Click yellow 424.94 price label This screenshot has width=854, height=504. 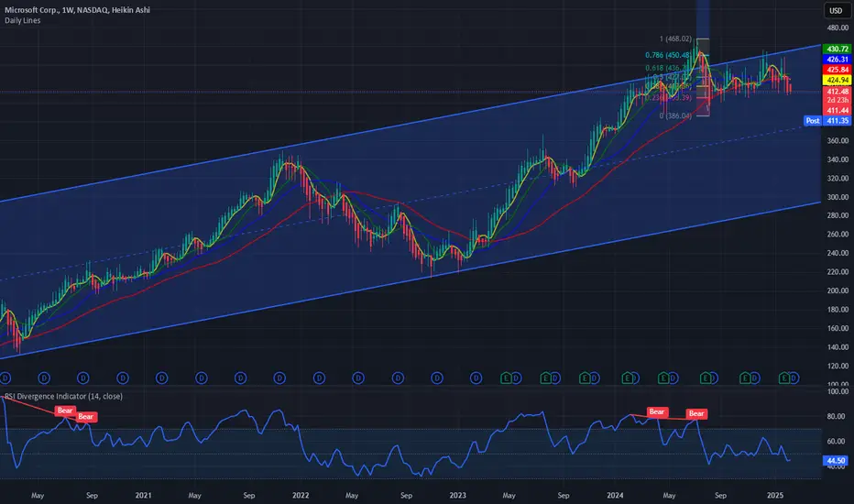coord(838,80)
